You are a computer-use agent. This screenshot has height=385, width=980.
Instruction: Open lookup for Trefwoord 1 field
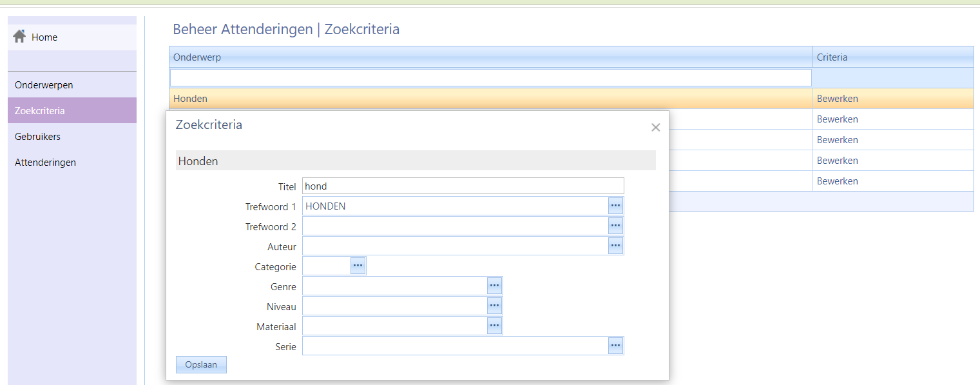point(615,206)
